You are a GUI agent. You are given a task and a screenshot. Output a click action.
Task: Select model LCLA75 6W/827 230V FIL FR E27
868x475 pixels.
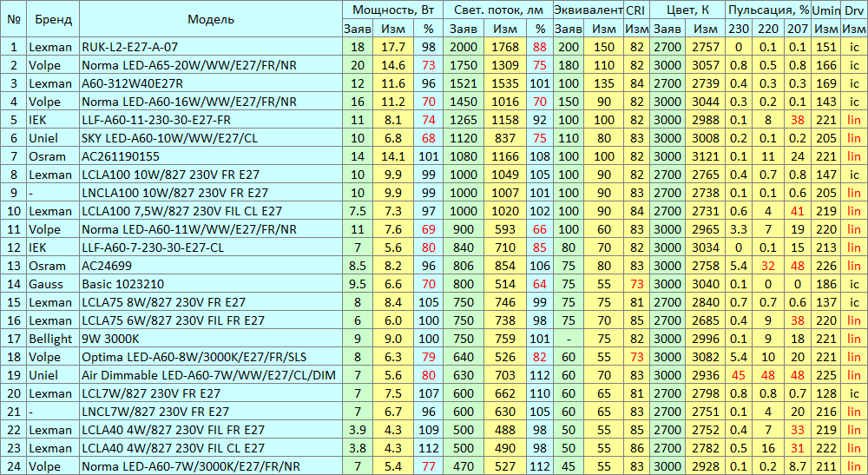210,321
